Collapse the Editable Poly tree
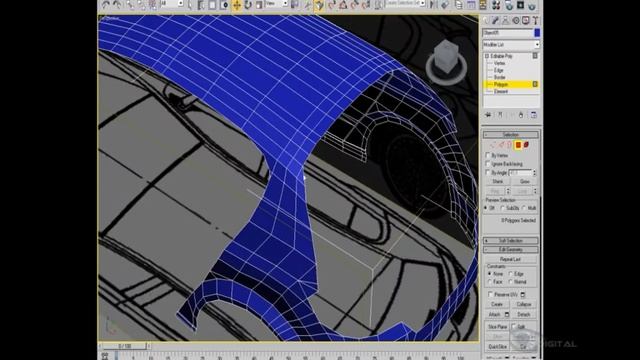This screenshot has width=640, height=360. [x=487, y=56]
